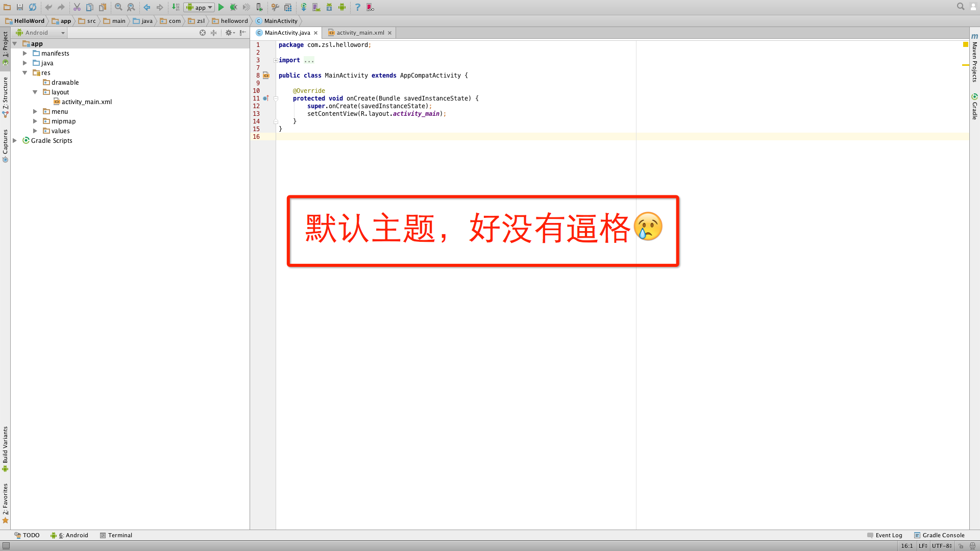
Task: Expand the mipmap folder
Action: [x=35, y=121]
